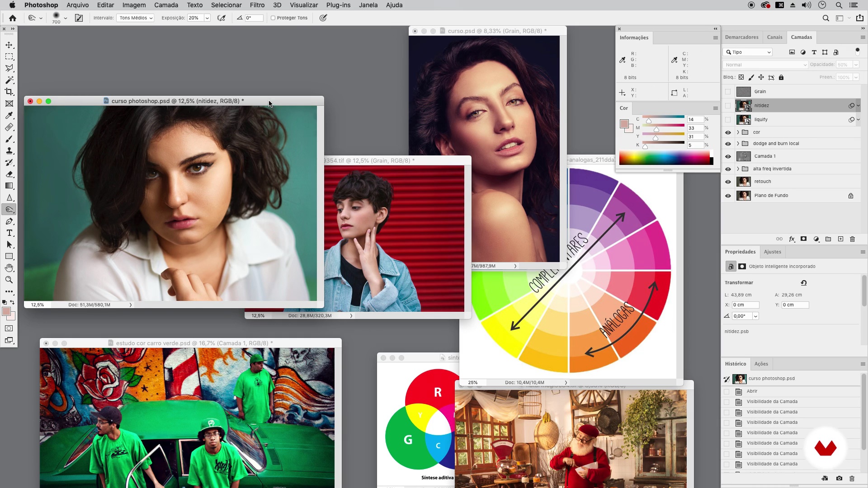
Task: Show the nitidez layer
Action: click(x=728, y=106)
